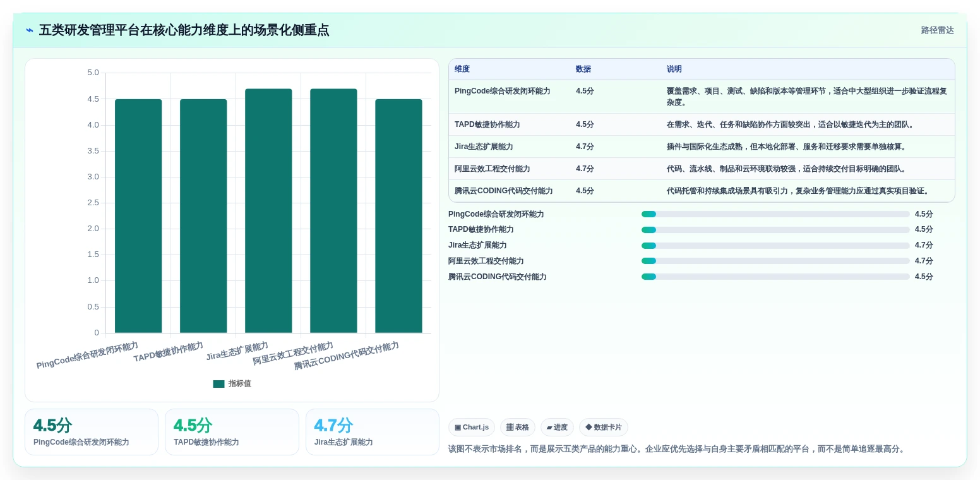Click the TAPD敏捷协作能力 bar in the chart
Screen dimensions: 980x480
(203, 216)
